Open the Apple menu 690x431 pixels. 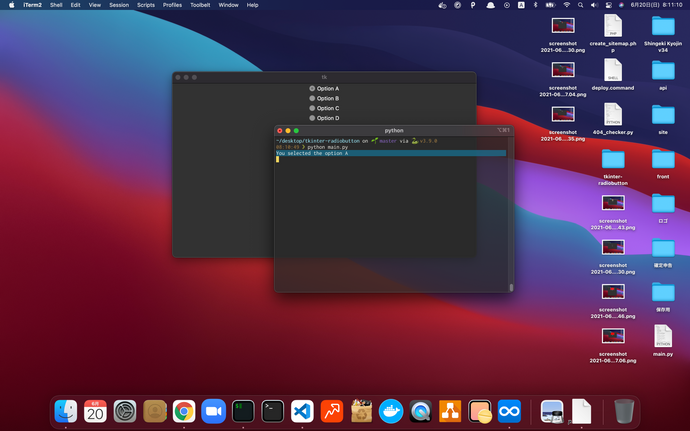[x=10, y=5]
